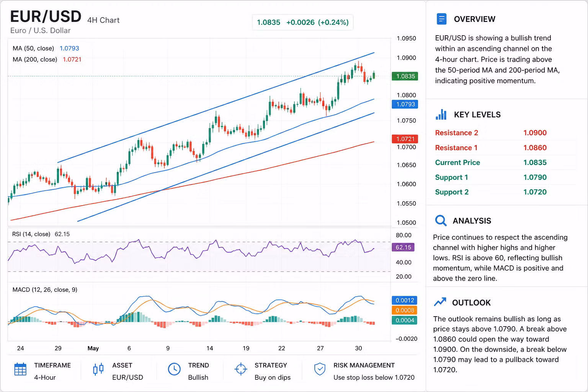This screenshot has width=588, height=392.
Task: Click the blue 1.0793 MA price tag
Action: pyautogui.click(x=405, y=104)
